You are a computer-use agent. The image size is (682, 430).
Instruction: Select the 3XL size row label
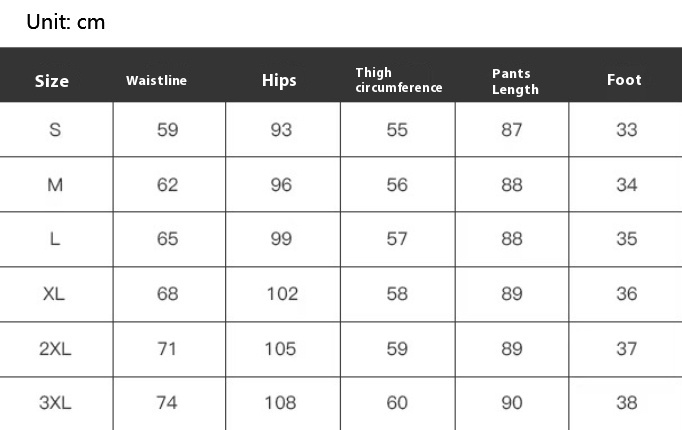tap(55, 403)
